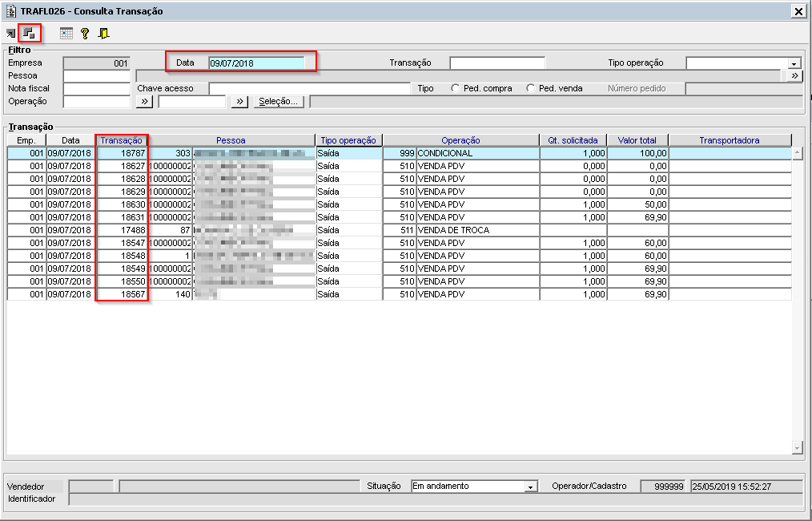Click the Valor total column header
Screen dimensions: 812x521
pos(637,140)
